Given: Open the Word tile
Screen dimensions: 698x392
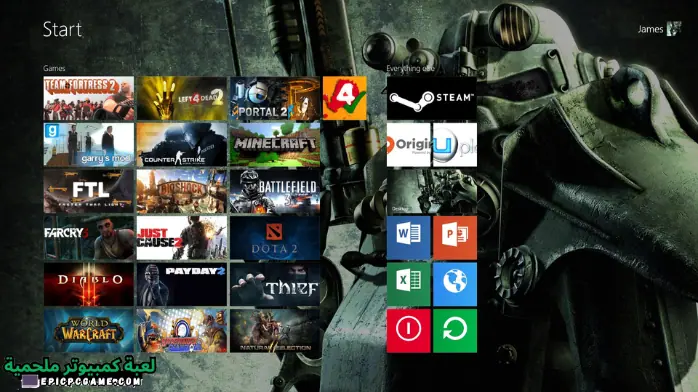Looking at the screenshot, I should click(x=409, y=238).
